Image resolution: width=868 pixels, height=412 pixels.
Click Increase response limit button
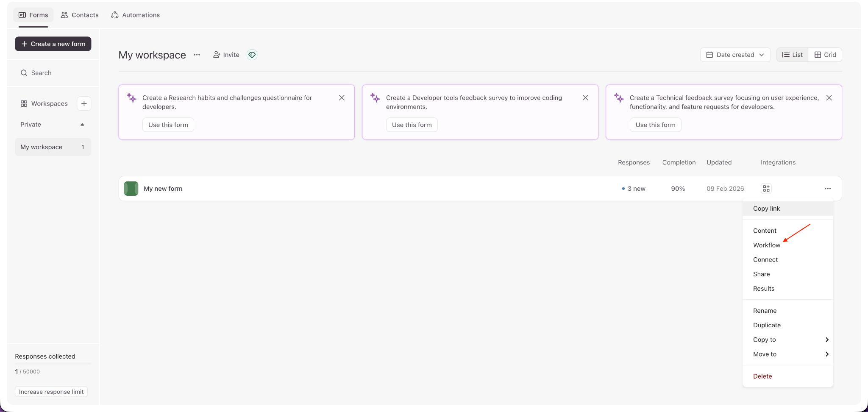tap(51, 392)
